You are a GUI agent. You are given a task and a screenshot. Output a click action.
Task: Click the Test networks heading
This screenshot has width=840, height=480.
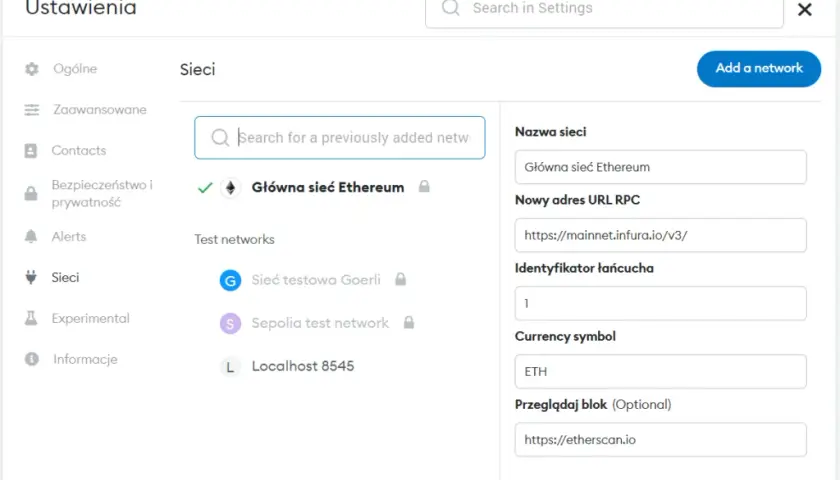tap(234, 239)
